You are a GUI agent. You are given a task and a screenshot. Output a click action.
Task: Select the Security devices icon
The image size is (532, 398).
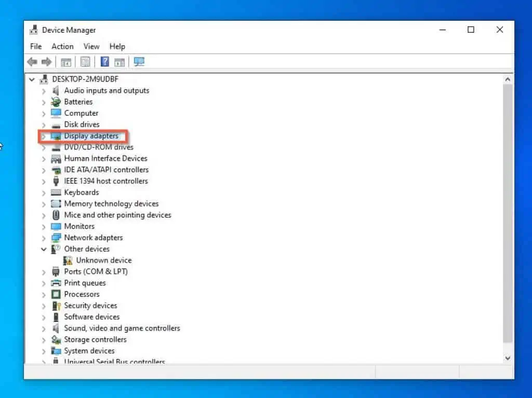pyautogui.click(x=56, y=306)
